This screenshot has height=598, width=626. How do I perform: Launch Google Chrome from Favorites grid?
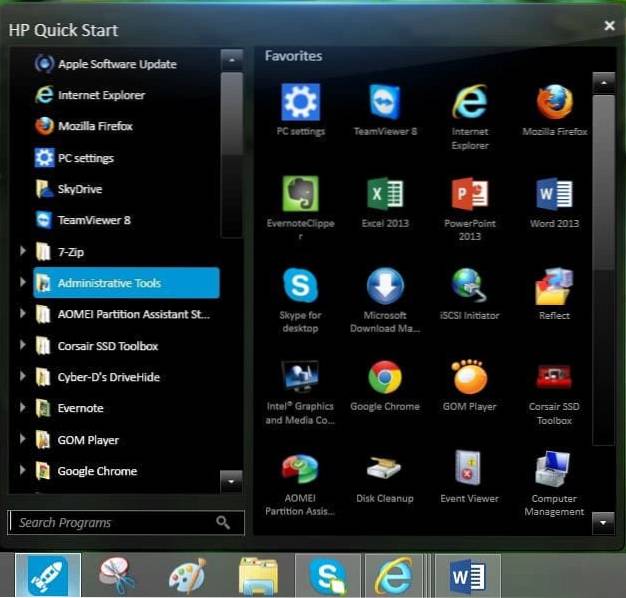pos(385,377)
